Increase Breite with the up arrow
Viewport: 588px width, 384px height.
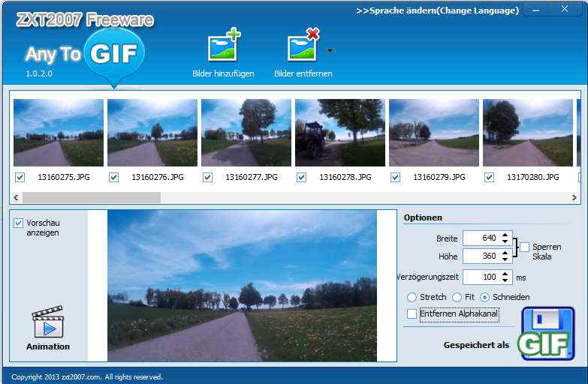click(x=505, y=234)
